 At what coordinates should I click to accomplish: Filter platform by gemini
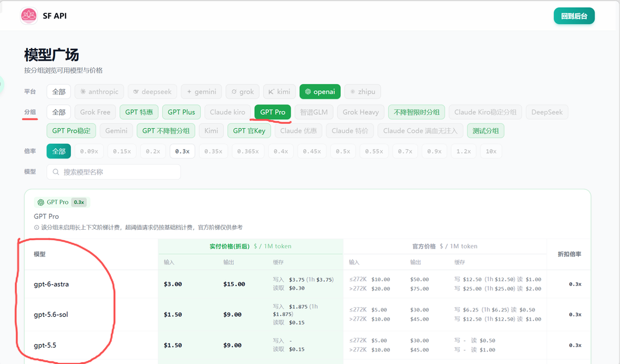click(x=201, y=91)
